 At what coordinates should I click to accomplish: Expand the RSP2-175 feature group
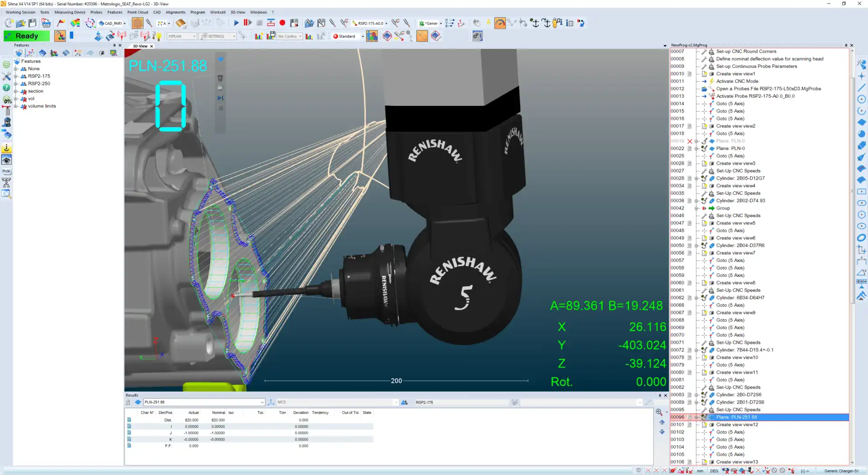16,76
